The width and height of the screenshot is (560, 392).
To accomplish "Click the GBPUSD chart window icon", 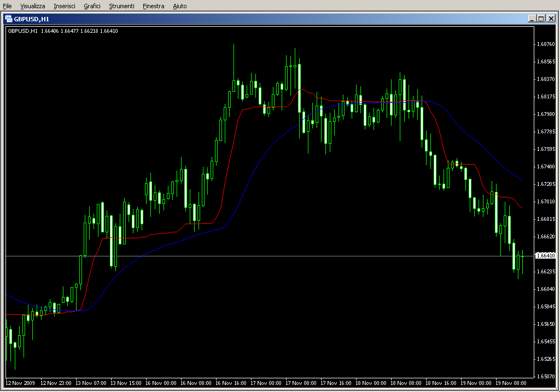I will [8, 19].
